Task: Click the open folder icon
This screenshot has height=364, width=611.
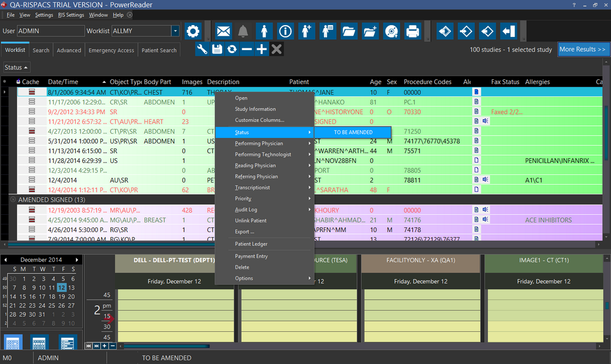Action: [x=349, y=30]
